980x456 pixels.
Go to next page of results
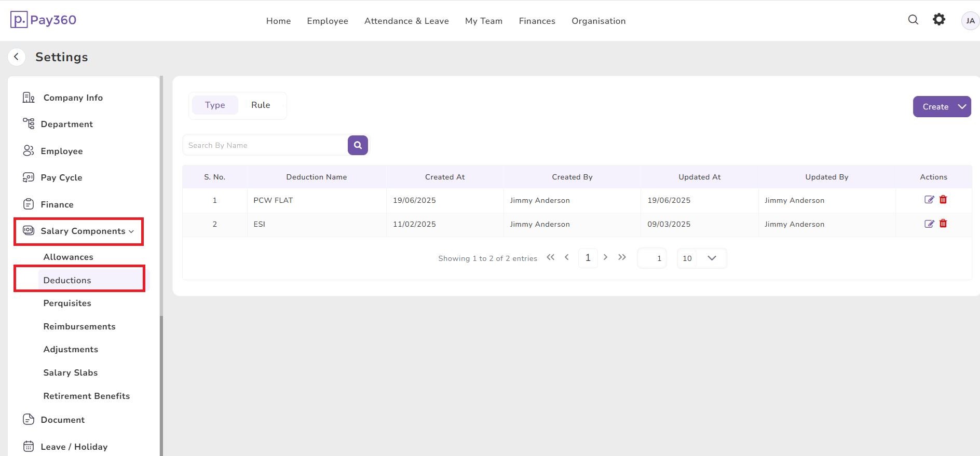605,257
